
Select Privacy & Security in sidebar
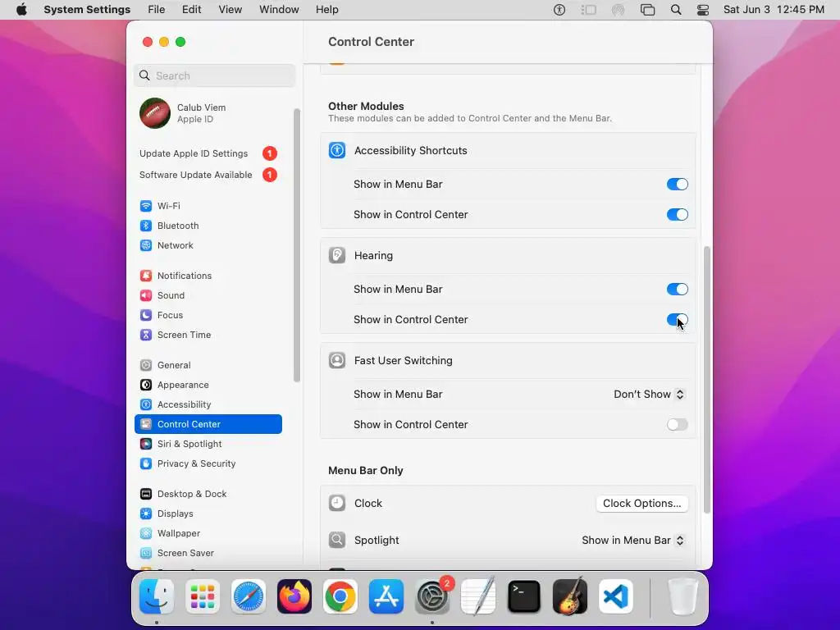click(208, 463)
